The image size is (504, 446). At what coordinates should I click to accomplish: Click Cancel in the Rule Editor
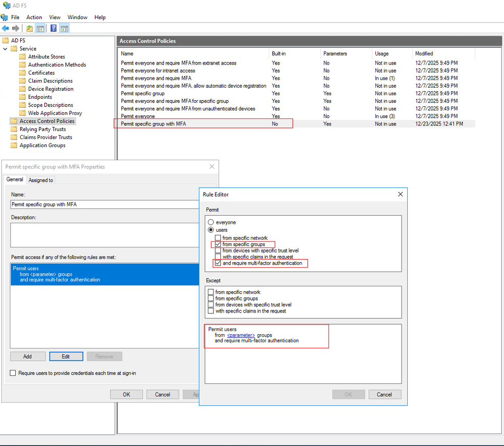385,394
